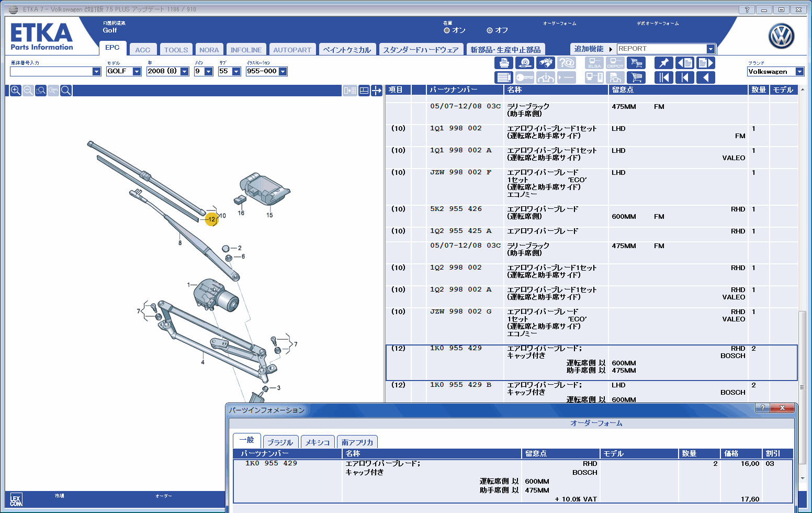Click the question mark email icon
This screenshot has width=812, height=513.
(x=567, y=63)
